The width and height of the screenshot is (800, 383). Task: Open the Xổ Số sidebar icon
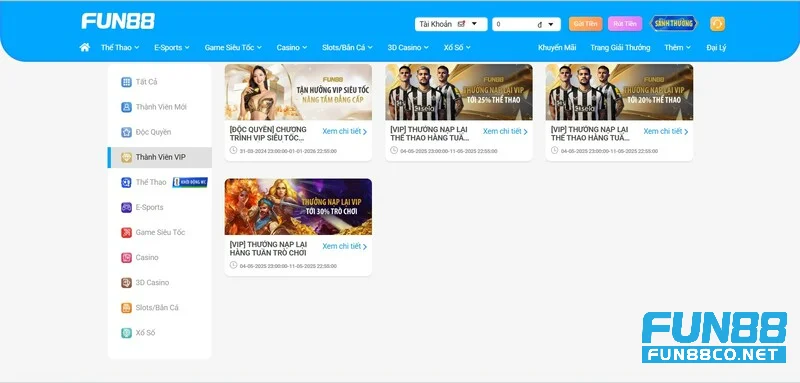tap(127, 333)
